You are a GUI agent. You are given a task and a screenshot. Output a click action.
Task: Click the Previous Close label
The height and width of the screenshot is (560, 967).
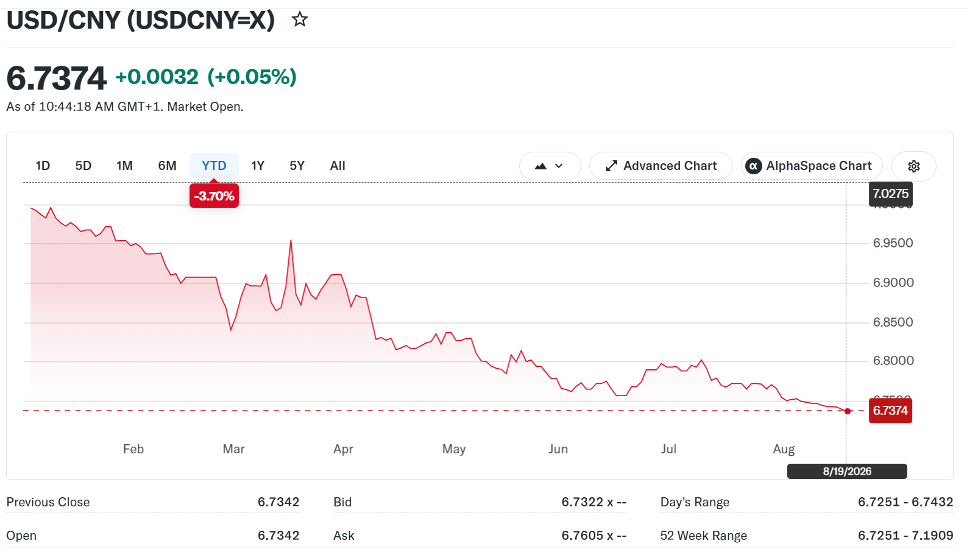point(48,502)
